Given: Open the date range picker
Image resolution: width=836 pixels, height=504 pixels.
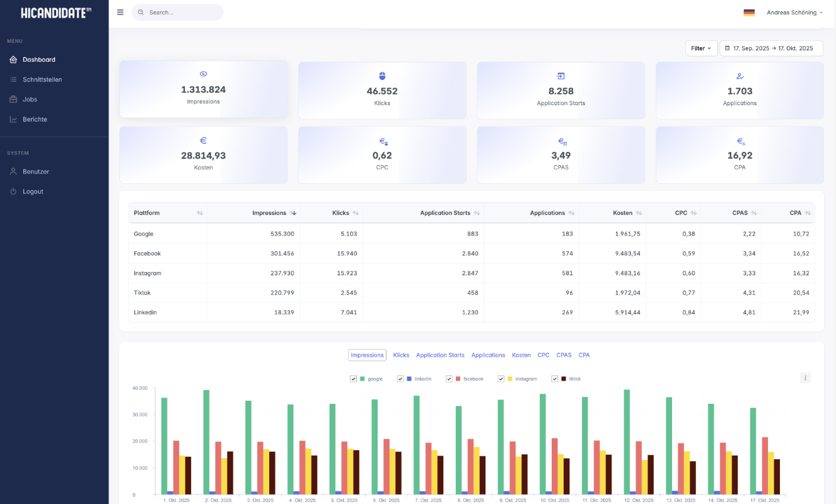Looking at the screenshot, I should tap(771, 49).
